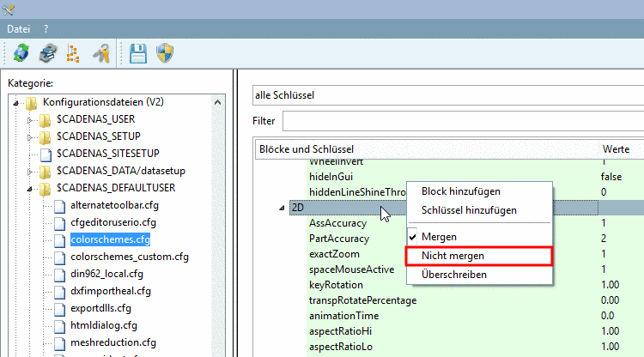The width and height of the screenshot is (644, 357).
Task: Select htmldialog.cfg in the tree
Action: tap(104, 325)
